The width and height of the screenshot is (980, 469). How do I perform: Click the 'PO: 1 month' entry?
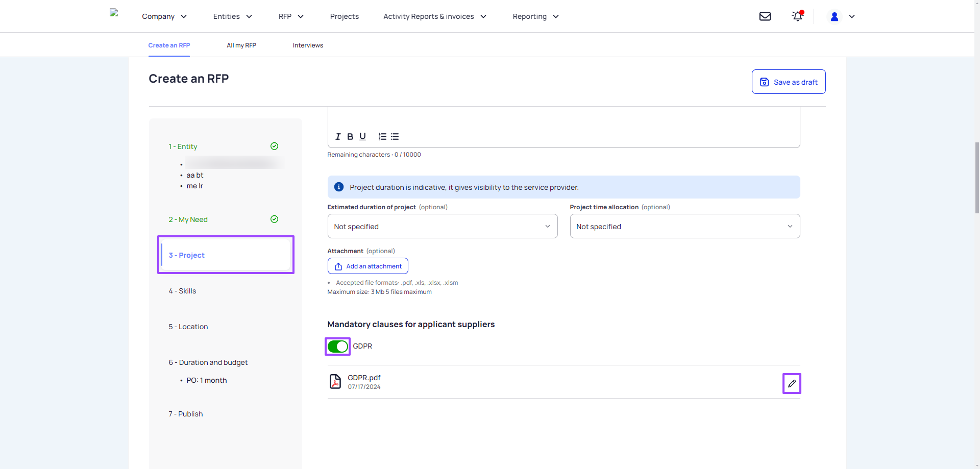[206, 380]
